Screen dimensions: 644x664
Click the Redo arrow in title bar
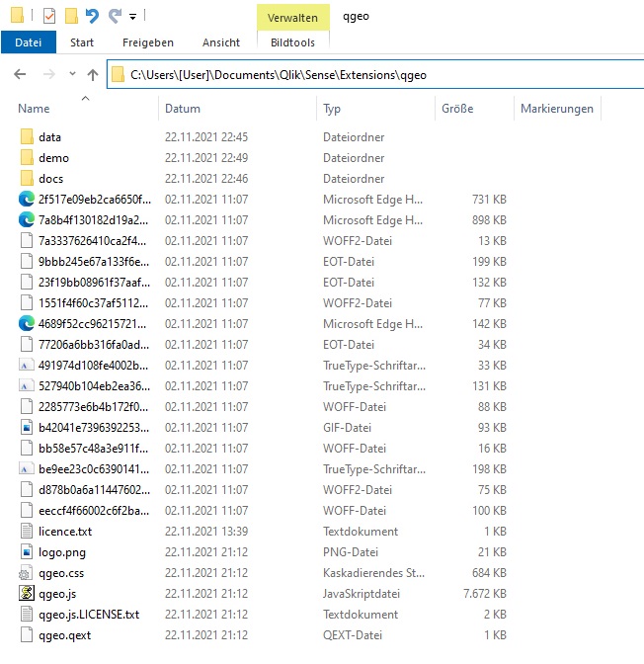[115, 16]
